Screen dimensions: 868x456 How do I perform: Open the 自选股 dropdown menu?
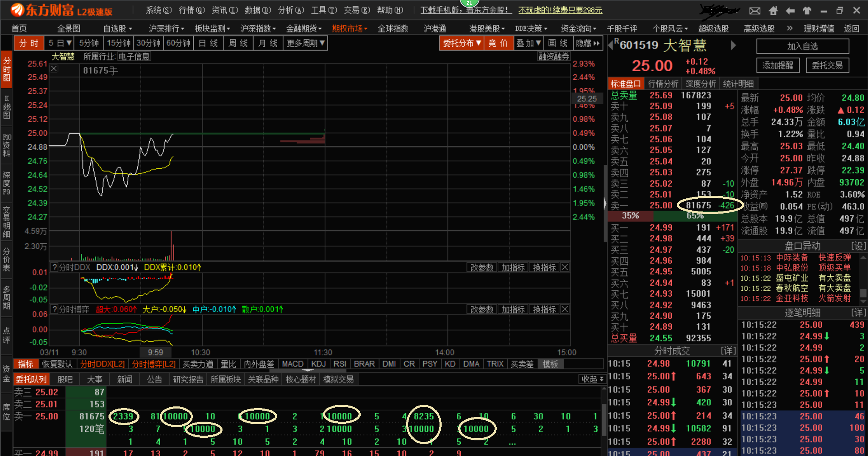[x=118, y=28]
